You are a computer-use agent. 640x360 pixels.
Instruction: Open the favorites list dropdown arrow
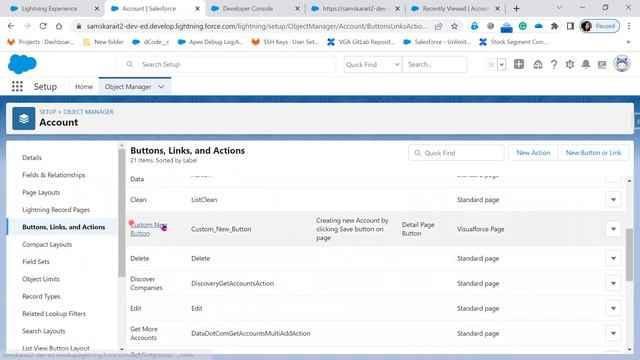(x=502, y=64)
